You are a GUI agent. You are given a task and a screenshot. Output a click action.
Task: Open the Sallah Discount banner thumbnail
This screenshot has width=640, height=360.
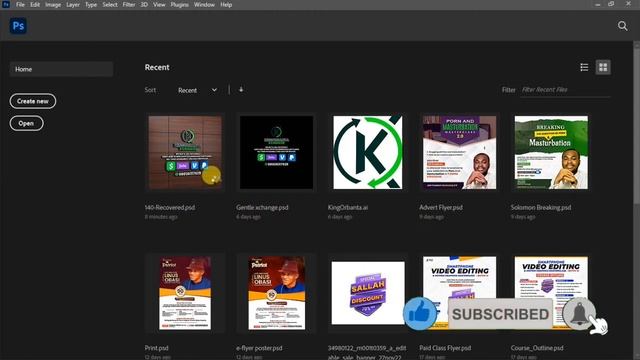368,293
